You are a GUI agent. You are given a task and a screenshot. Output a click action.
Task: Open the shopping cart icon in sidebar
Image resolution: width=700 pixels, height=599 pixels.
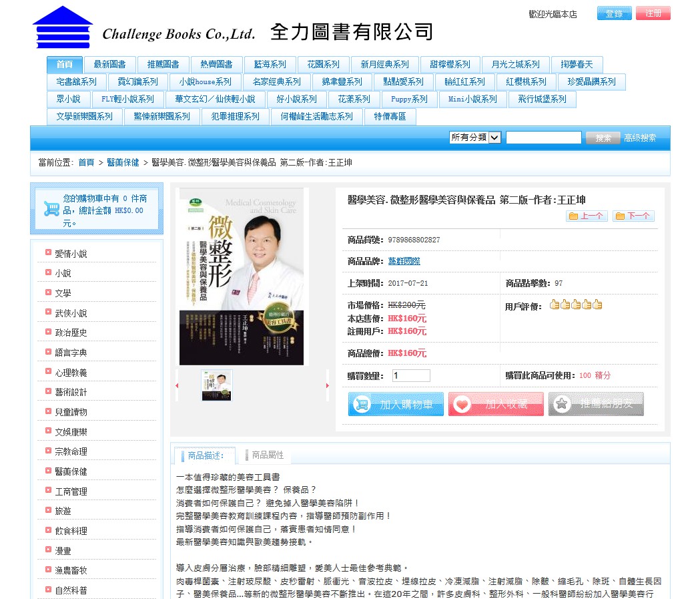tap(52, 208)
